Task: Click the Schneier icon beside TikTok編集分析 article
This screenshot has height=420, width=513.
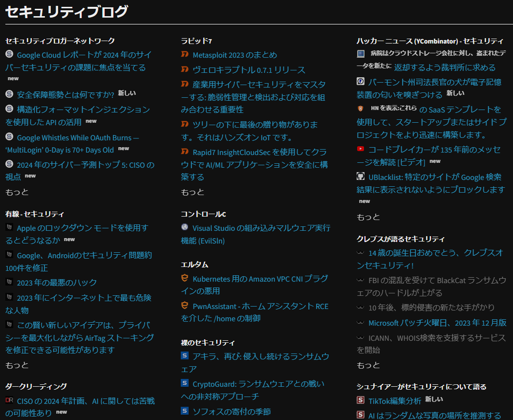Action: pos(361,399)
